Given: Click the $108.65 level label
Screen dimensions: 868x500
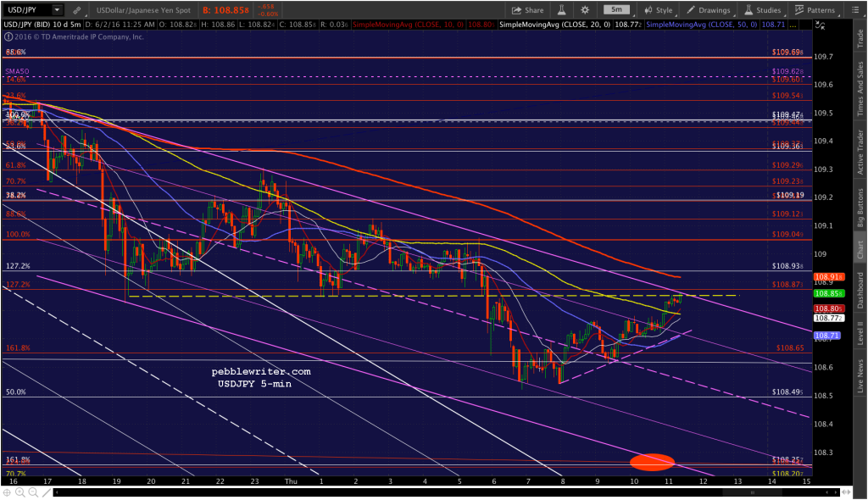Looking at the screenshot, I should click(790, 348).
